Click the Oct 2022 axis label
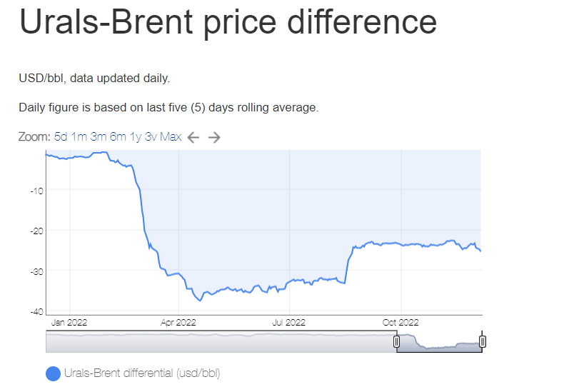This screenshot has height=392, width=569. click(x=400, y=323)
